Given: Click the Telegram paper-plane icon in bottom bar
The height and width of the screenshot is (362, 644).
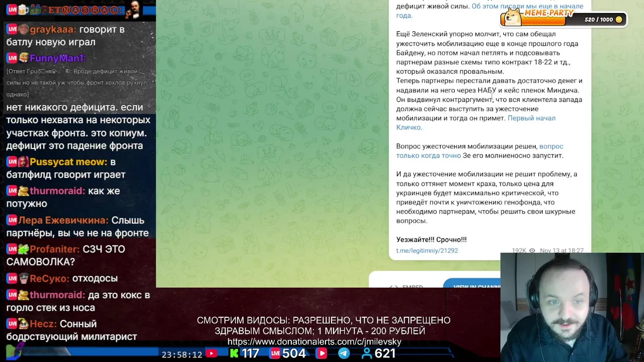Looking at the screenshot, I should [x=344, y=354].
